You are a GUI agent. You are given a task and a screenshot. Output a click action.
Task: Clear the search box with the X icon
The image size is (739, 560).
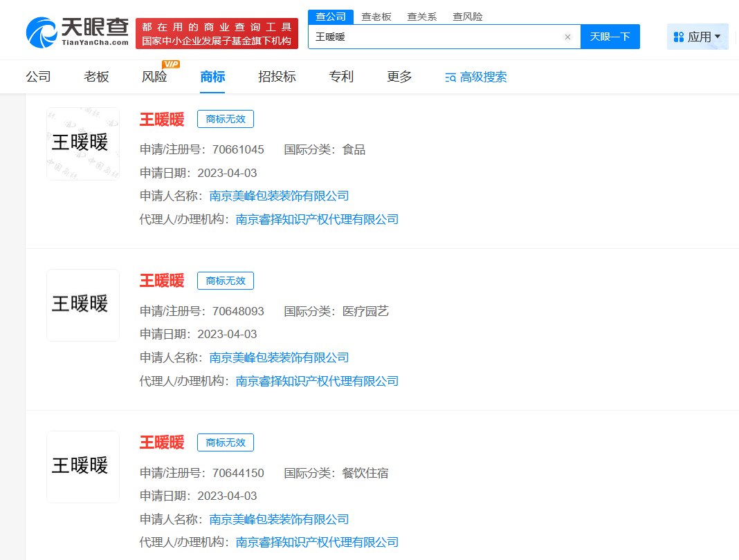[567, 37]
